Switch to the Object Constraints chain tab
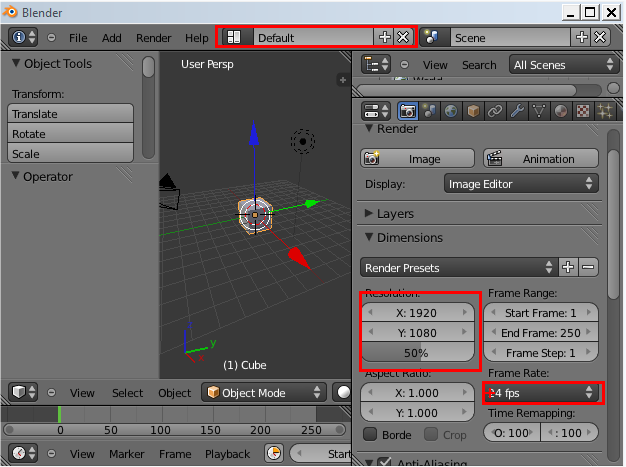Viewport: 626px width, 467px height. click(495, 111)
